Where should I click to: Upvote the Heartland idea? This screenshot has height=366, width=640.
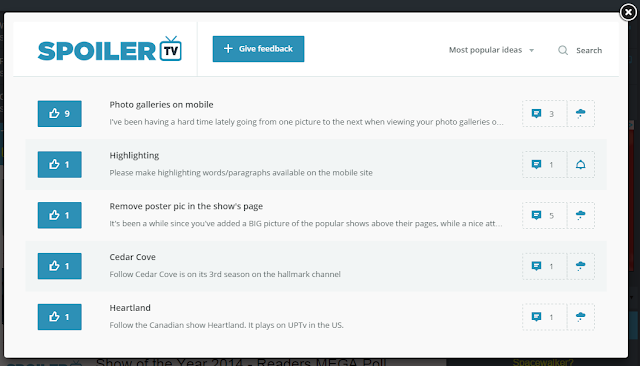60,317
